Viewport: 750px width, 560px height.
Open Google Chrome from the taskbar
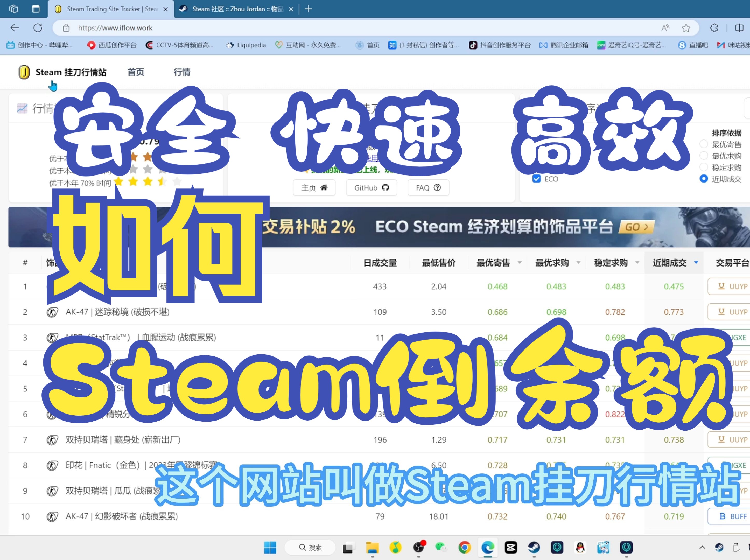(x=464, y=548)
